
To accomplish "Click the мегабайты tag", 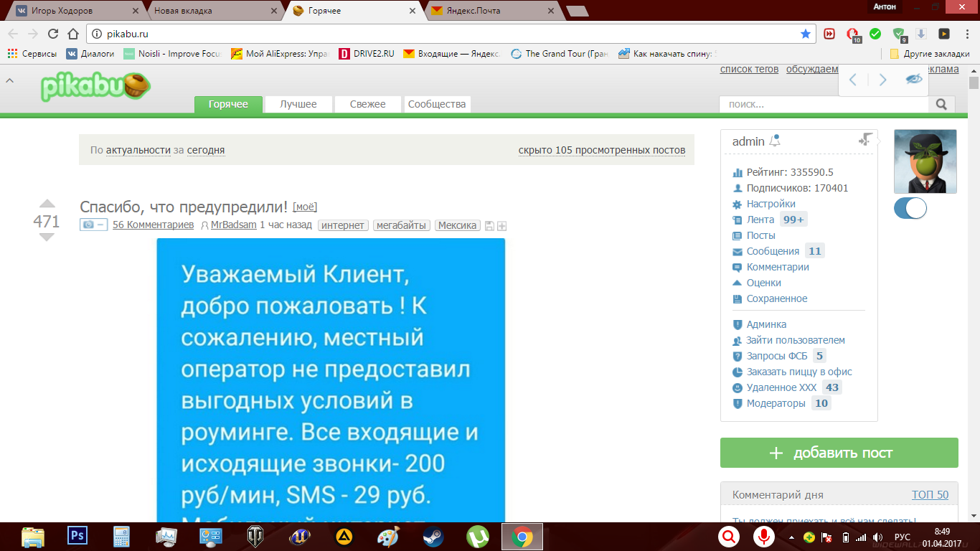I will pos(402,225).
